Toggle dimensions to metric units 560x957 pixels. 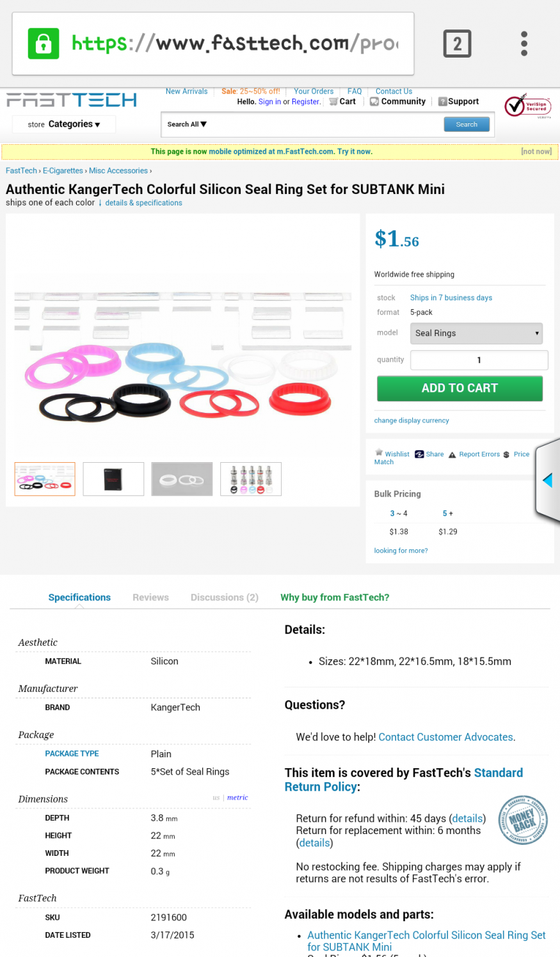[x=237, y=798]
